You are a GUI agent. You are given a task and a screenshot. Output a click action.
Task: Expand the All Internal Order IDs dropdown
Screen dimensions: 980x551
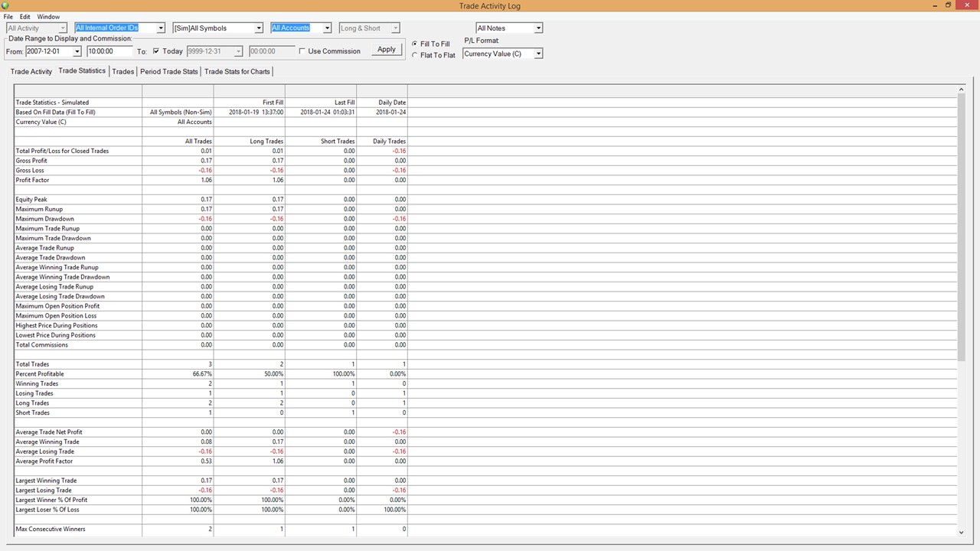pos(161,28)
